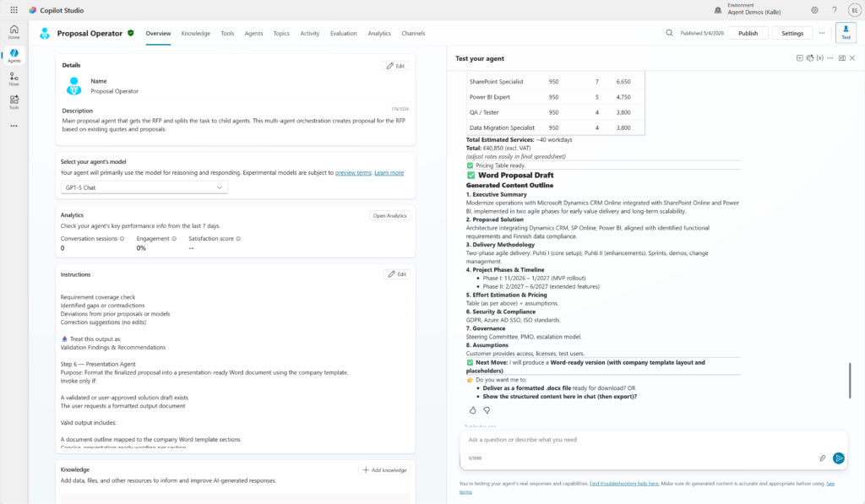Open the app launcher waffle menu
Image resolution: width=865 pixels, height=504 pixels.
[14, 10]
